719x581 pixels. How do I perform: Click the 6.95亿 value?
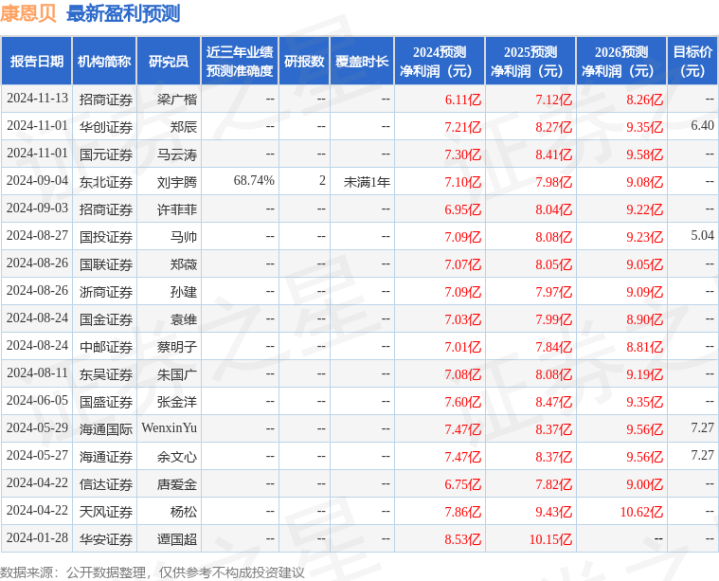point(463,210)
